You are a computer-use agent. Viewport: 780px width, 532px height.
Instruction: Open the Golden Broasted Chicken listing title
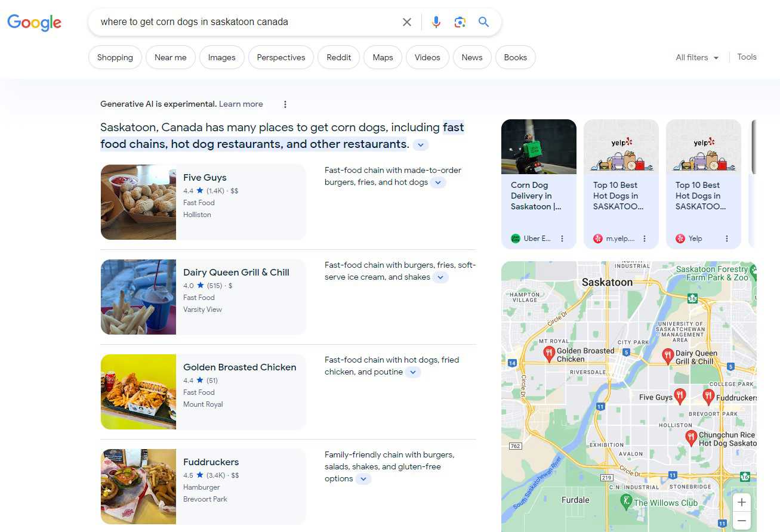tap(240, 367)
